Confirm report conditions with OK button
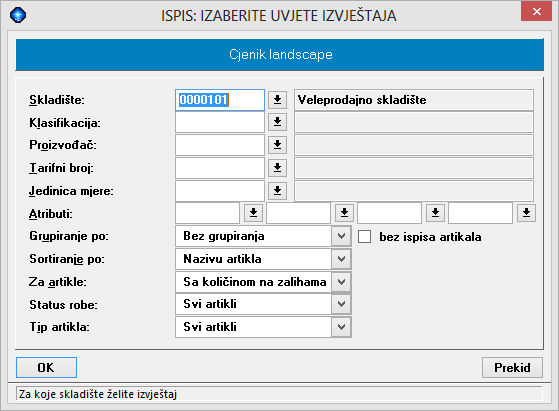Screen dimensions: 559x411 tap(46, 368)
